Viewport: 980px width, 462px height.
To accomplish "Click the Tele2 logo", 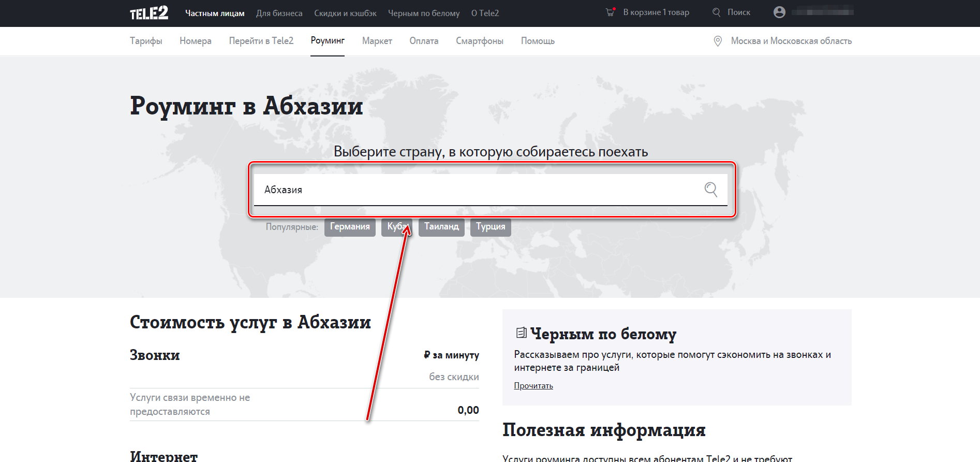I will (x=149, y=13).
